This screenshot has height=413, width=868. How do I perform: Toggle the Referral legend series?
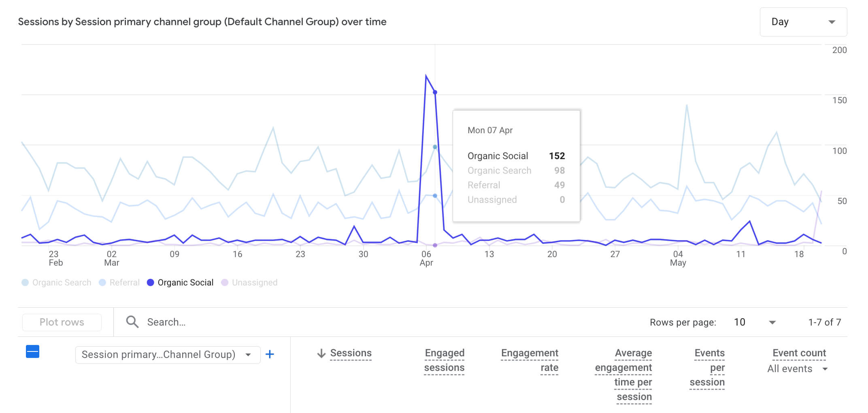120,283
